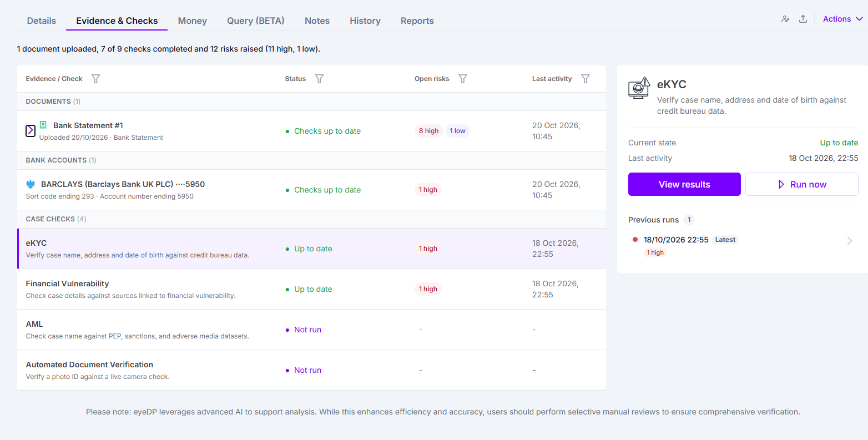The width and height of the screenshot is (868, 440).
Task: Select the eKYC case check row title
Action: click(37, 243)
